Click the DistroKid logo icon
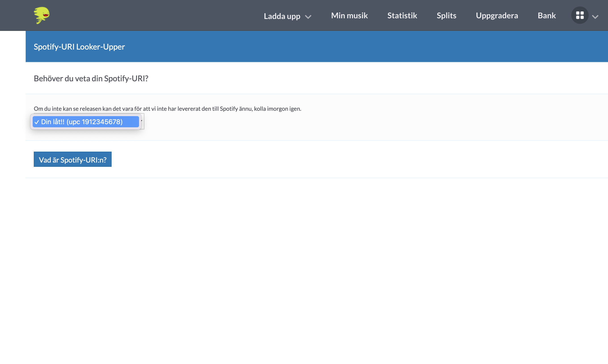The height and width of the screenshot is (364, 608). click(x=42, y=15)
